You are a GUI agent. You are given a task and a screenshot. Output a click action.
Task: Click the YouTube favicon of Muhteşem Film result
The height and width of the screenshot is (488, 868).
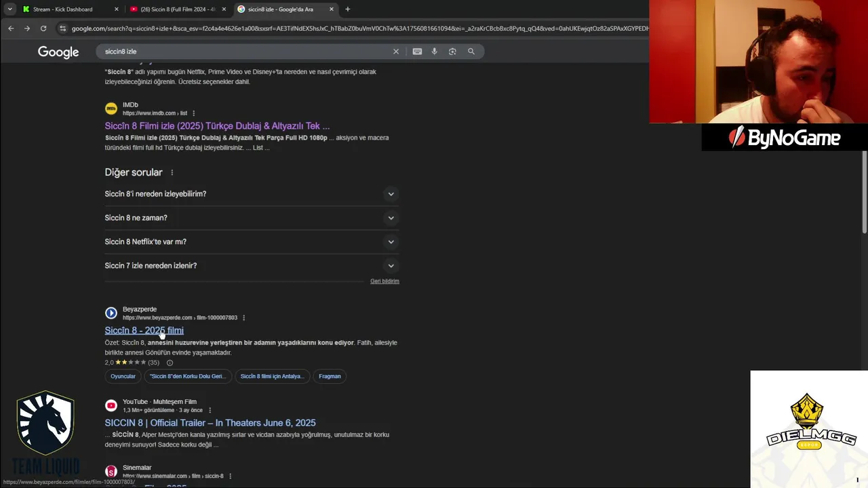click(x=111, y=405)
